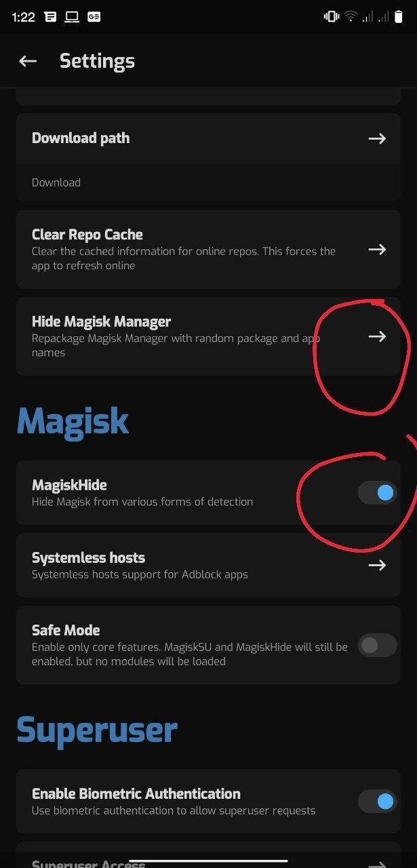Tap the Download value under Download path

(x=56, y=182)
